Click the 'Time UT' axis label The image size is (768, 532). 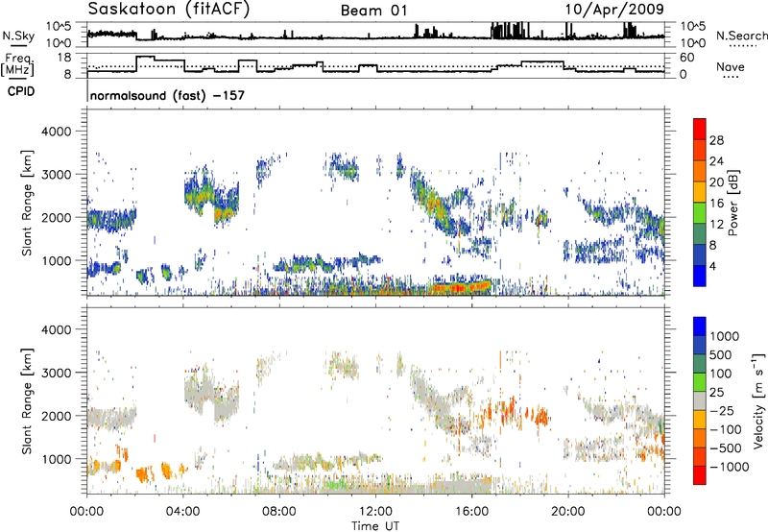click(x=375, y=526)
